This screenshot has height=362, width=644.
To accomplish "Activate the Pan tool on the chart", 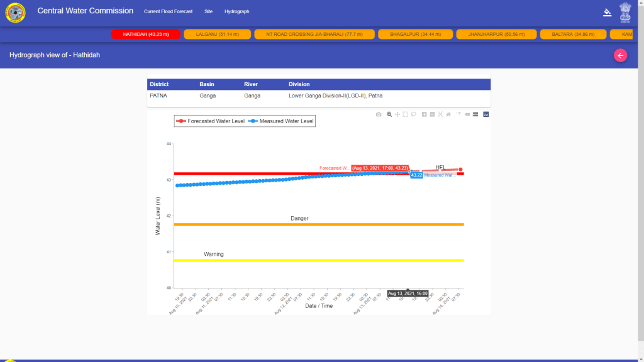I will 397,114.
